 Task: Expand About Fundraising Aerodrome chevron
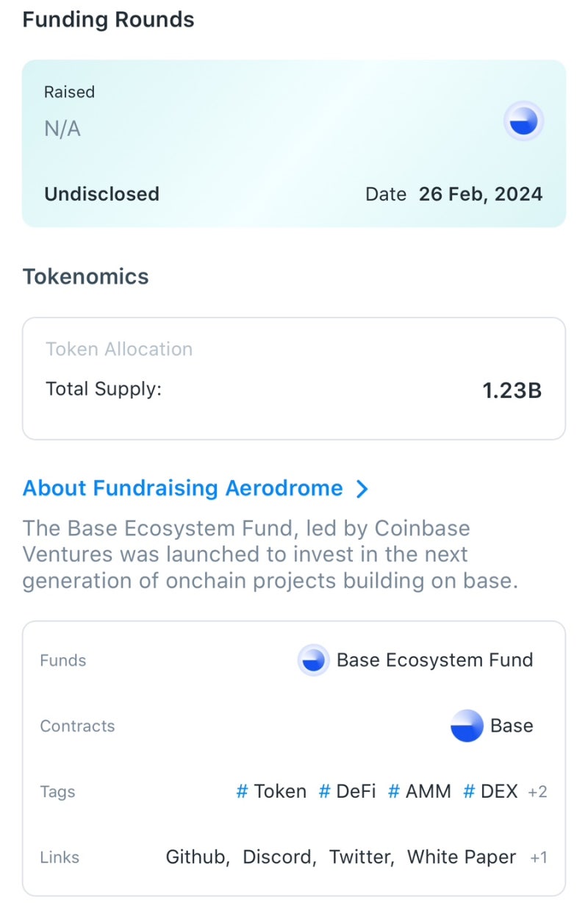click(x=362, y=489)
